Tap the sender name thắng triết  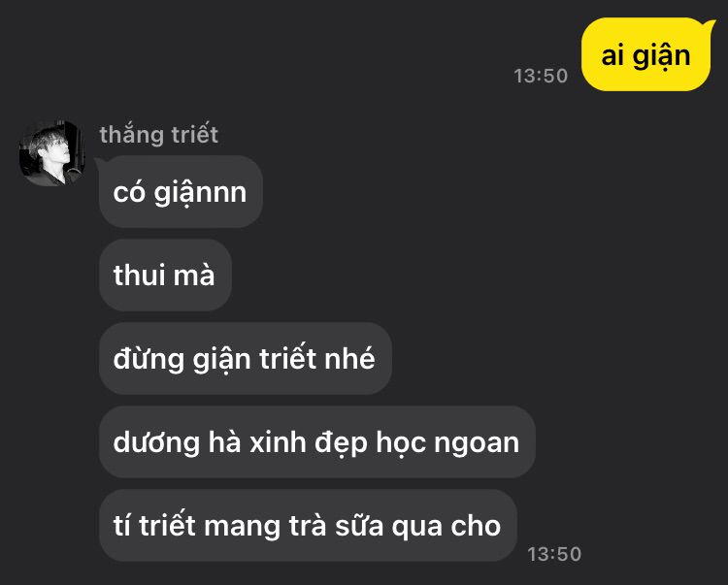point(159,135)
